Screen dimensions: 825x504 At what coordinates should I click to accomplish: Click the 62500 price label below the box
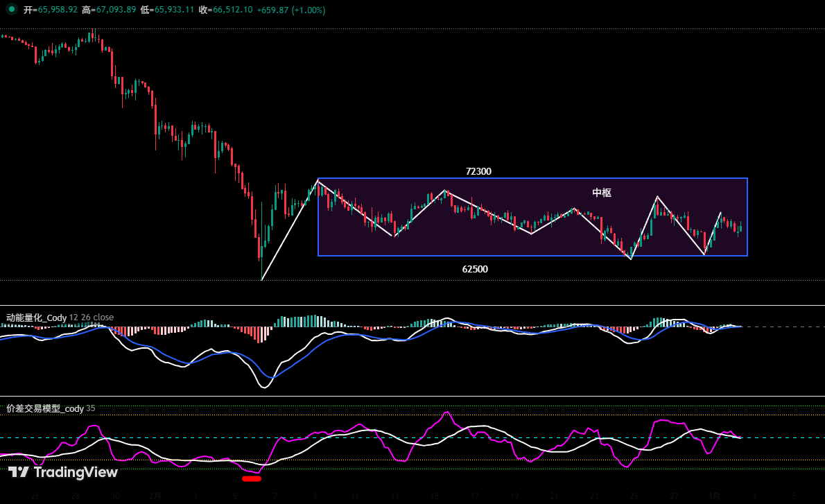(x=475, y=269)
